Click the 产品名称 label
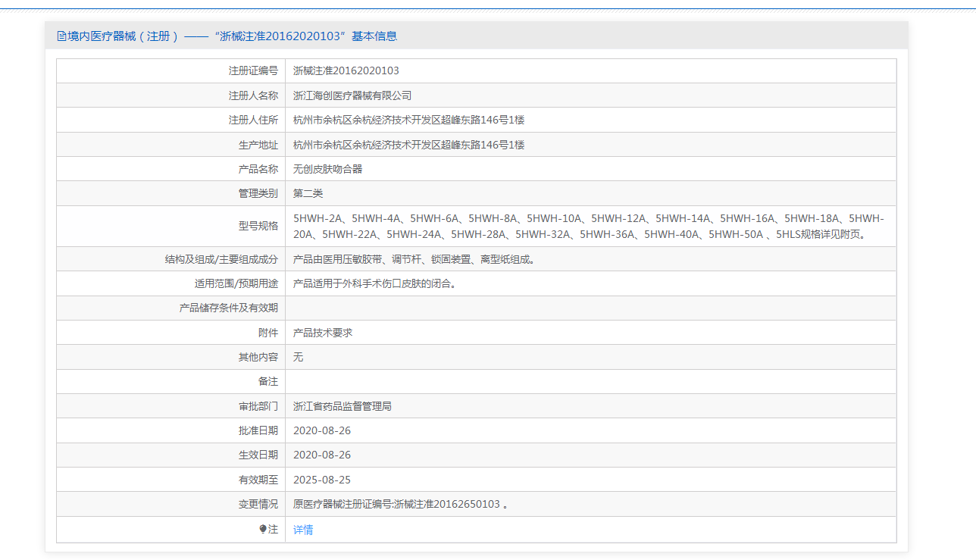Image resolution: width=976 pixels, height=560 pixels. tap(258, 169)
